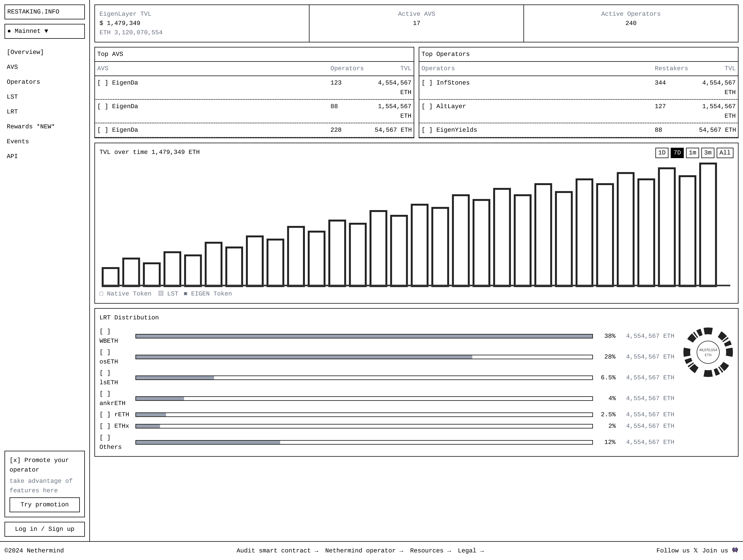Screen dimensions: 743x560
Task: Click Log in / Sign up
Action: pos(45,529)
